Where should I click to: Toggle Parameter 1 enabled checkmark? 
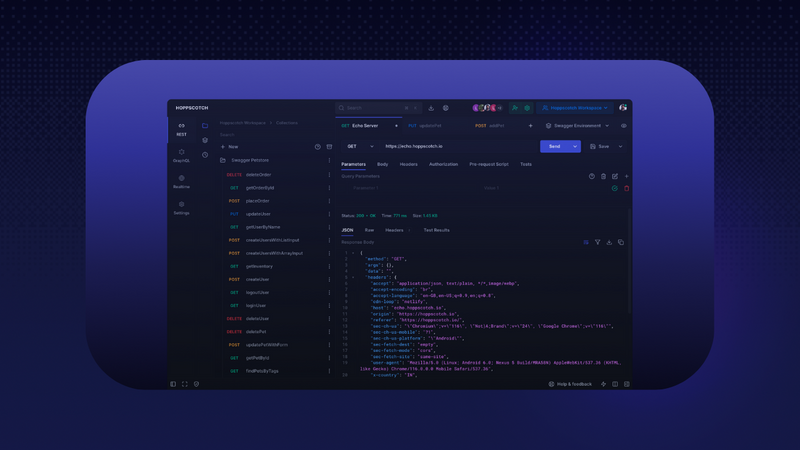click(615, 188)
